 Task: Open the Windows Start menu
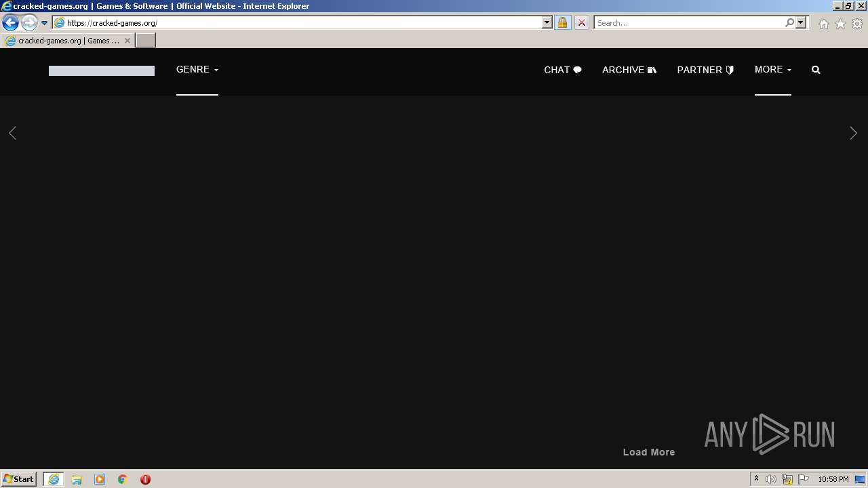19,479
